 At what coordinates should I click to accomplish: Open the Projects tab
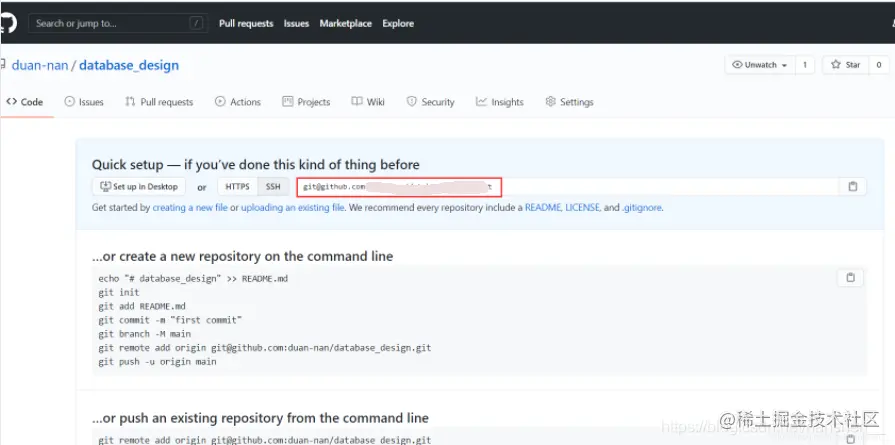[306, 102]
